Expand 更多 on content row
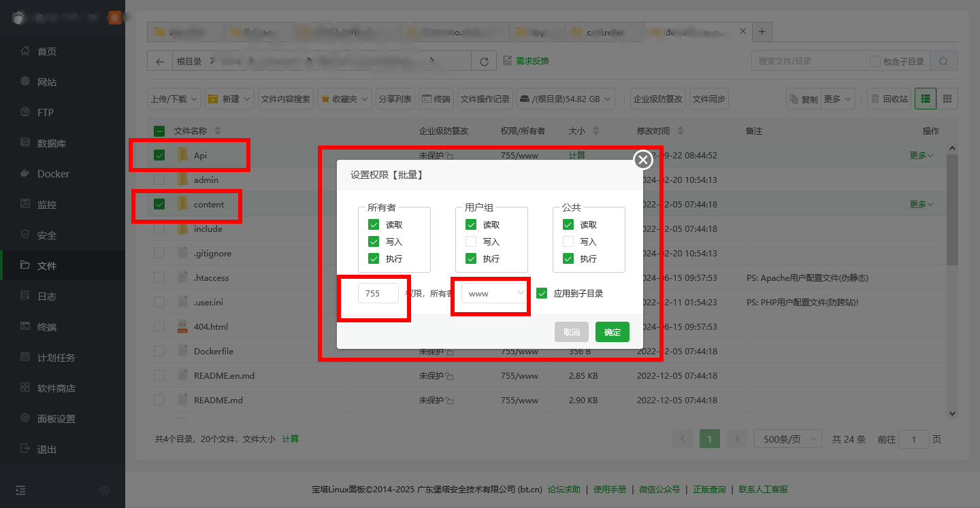This screenshot has width=980, height=508. 921,204
